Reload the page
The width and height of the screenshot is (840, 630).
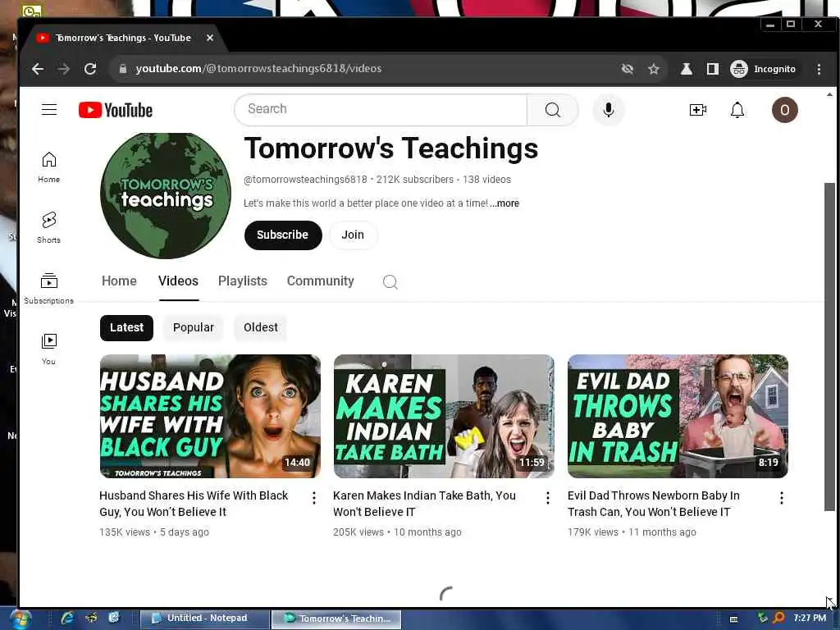point(90,69)
